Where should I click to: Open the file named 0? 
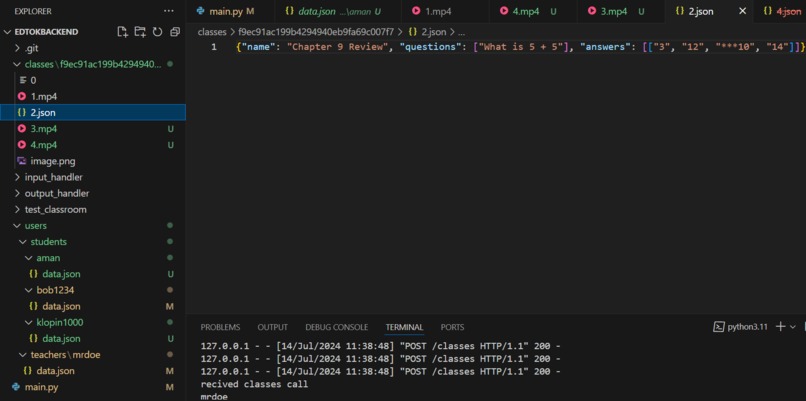tap(93, 80)
